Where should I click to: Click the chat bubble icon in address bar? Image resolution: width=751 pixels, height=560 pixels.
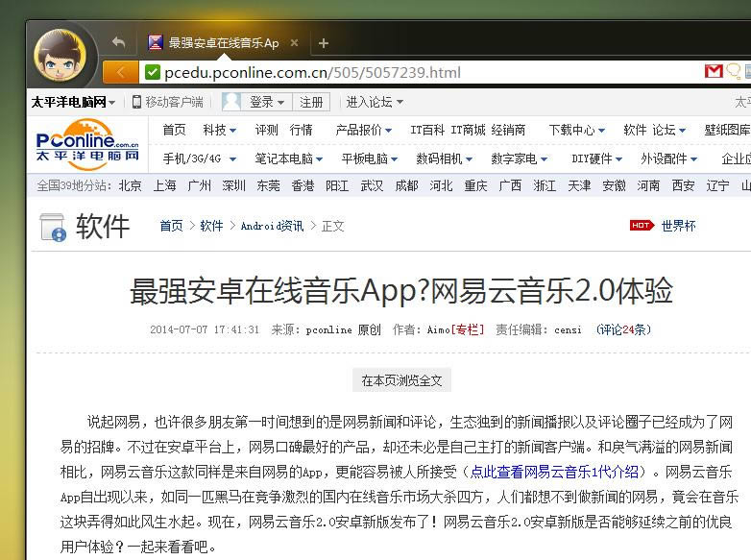coord(734,71)
